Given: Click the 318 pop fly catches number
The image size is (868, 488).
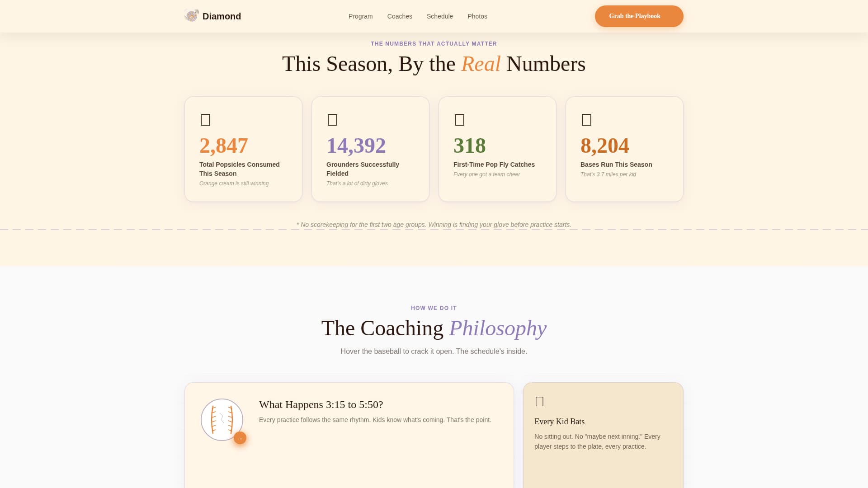Looking at the screenshot, I should 469,145.
